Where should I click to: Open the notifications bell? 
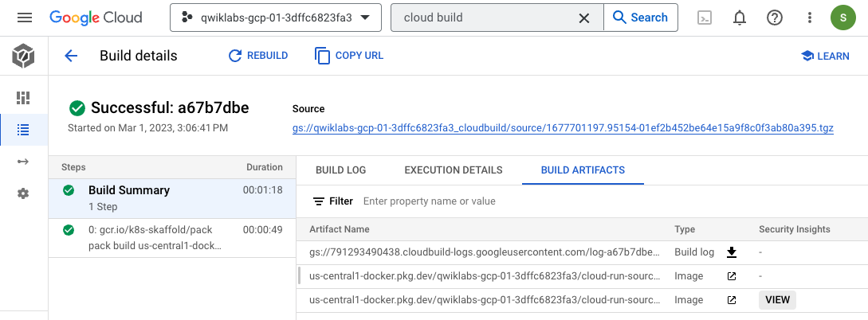[x=739, y=18]
